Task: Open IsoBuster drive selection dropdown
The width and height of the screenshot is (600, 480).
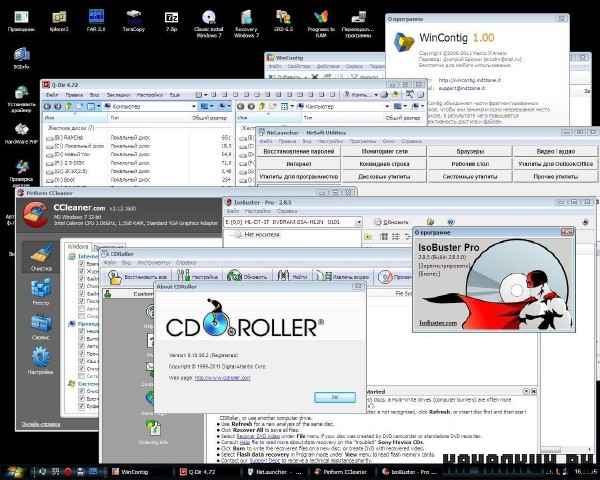Action: click(358, 222)
